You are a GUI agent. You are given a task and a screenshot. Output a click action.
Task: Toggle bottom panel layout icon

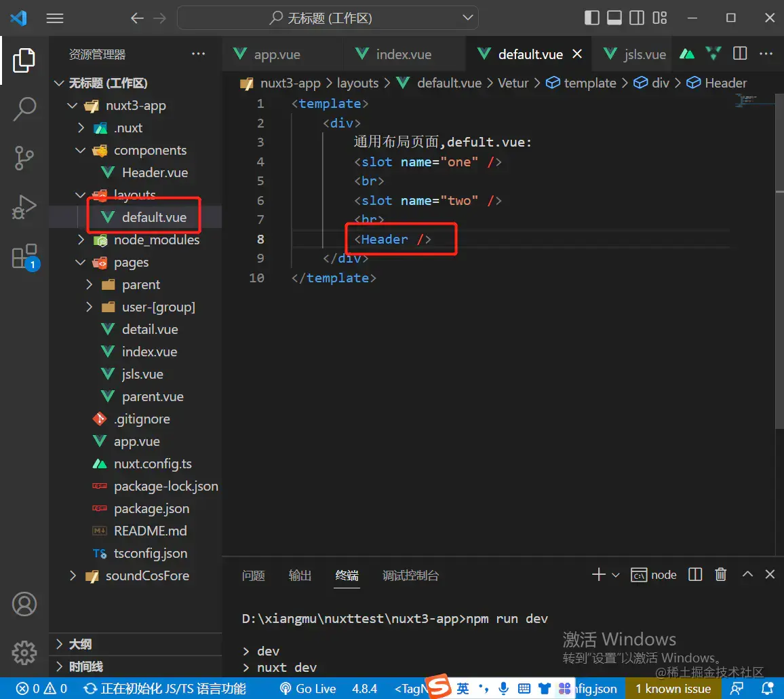(614, 18)
